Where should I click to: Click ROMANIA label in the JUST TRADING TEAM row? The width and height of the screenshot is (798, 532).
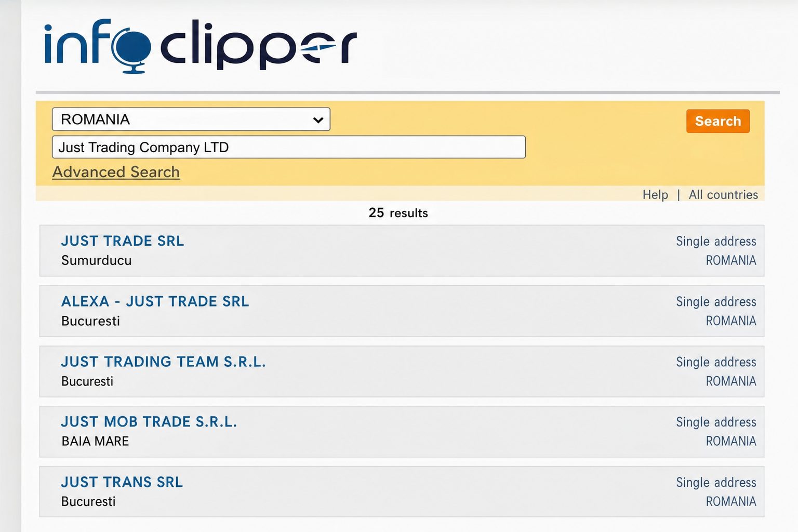click(x=731, y=381)
